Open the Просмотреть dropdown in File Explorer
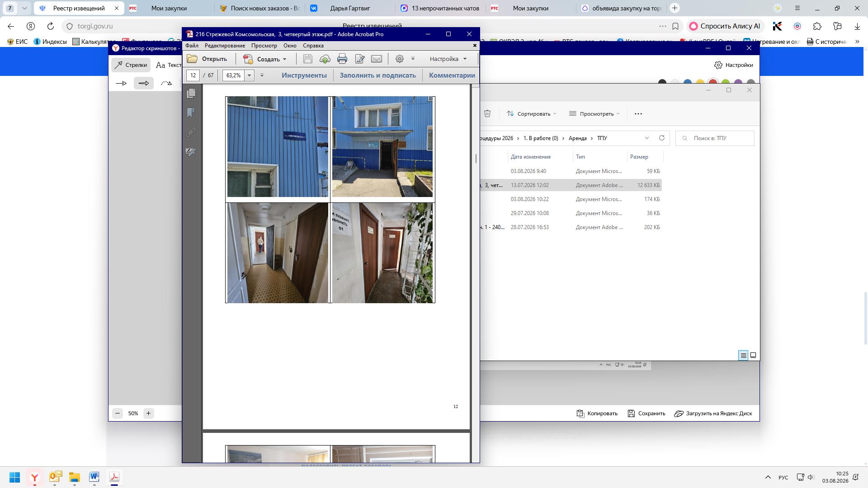Screen dimensions: 868x488 coord(594,114)
